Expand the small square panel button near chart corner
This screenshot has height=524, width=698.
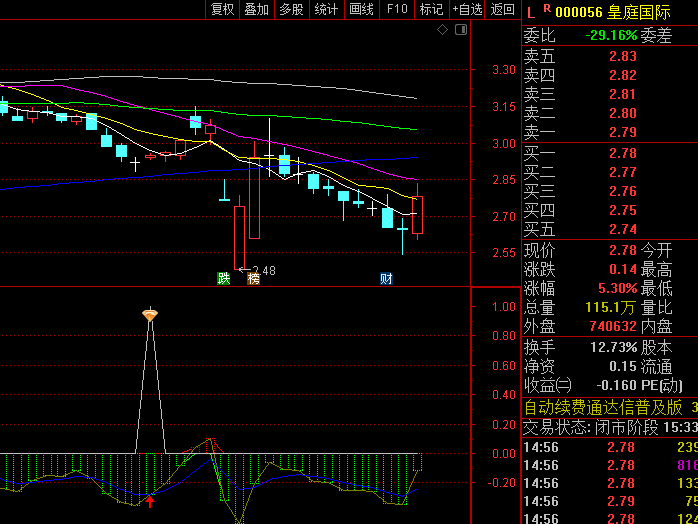click(x=460, y=30)
